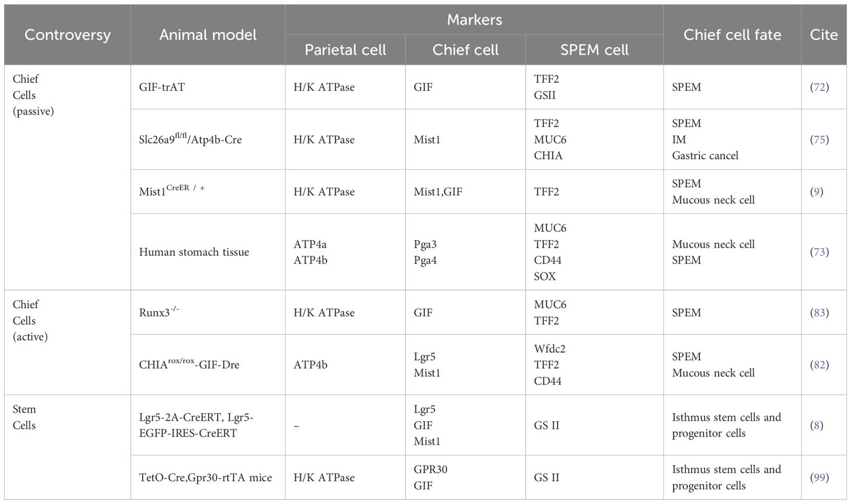Follow citation link 99

tap(820, 478)
